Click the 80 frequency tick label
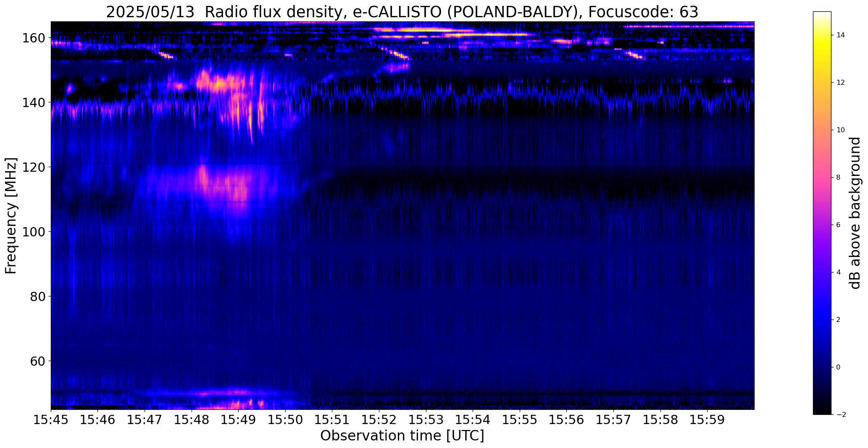The image size is (868, 448). 37,296
